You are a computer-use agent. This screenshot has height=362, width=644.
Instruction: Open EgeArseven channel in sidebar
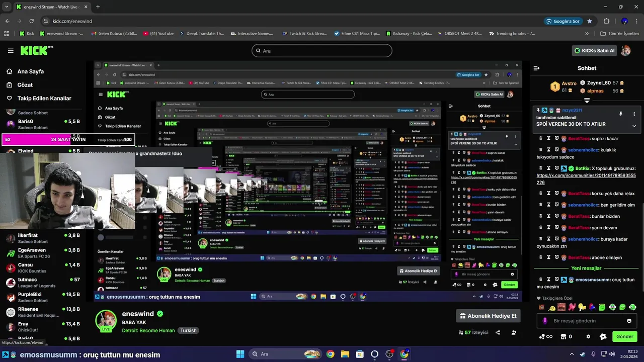pos(43,253)
